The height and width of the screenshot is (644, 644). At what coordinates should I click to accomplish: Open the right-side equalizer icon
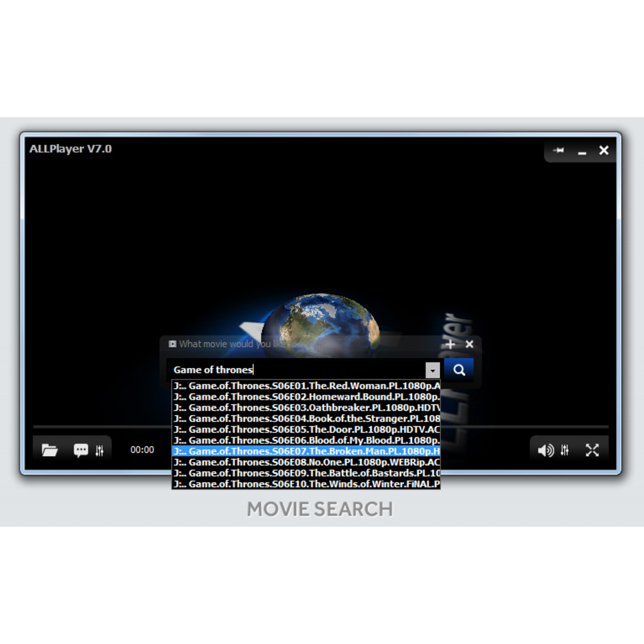(x=565, y=450)
